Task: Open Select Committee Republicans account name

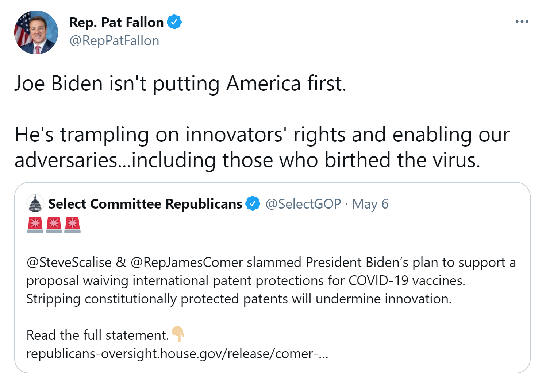Action: (145, 204)
